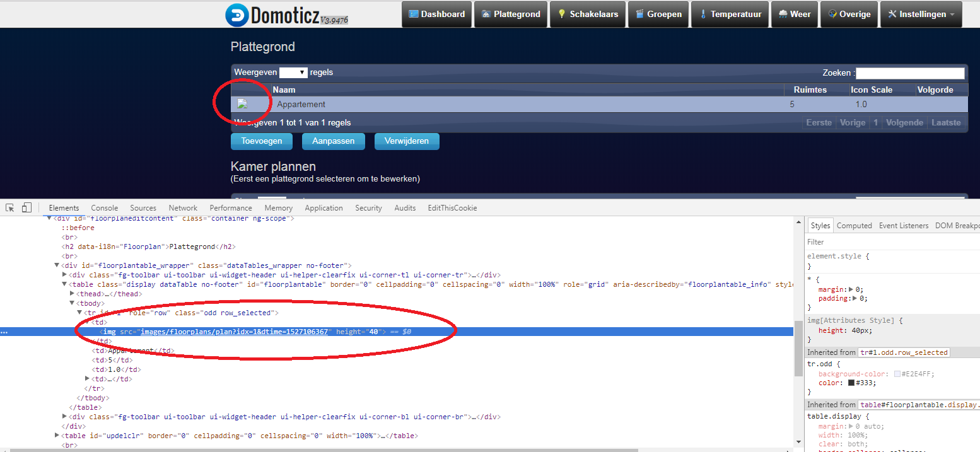Switch to the Console tab
This screenshot has height=452, width=980.
(x=104, y=207)
